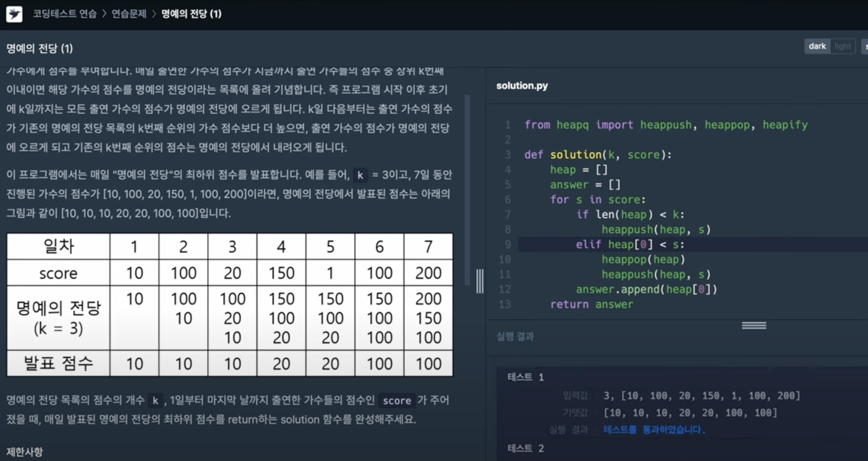The height and width of the screenshot is (461, 868).
Task: Click the horizontal result panel resize handle
Action: point(754,325)
